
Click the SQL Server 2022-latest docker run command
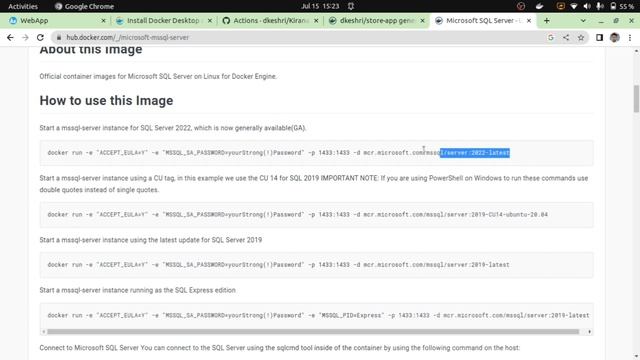(278, 153)
